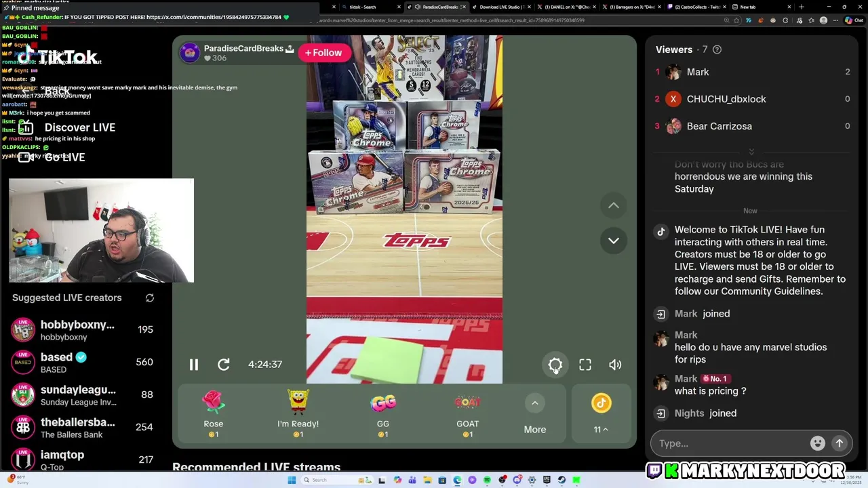
Task: Send chat message arrow button
Action: click(x=840, y=443)
